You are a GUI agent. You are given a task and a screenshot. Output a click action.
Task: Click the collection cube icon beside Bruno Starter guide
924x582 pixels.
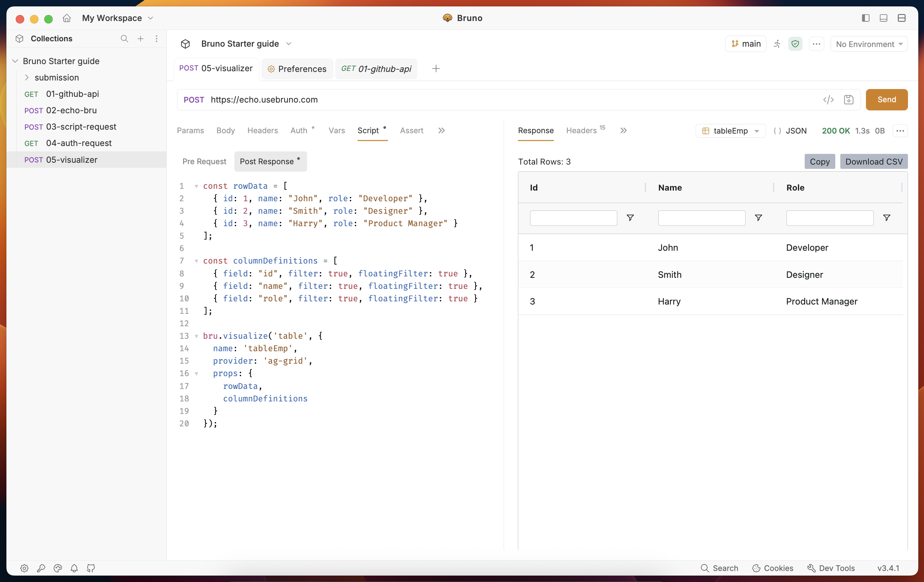tap(185, 44)
